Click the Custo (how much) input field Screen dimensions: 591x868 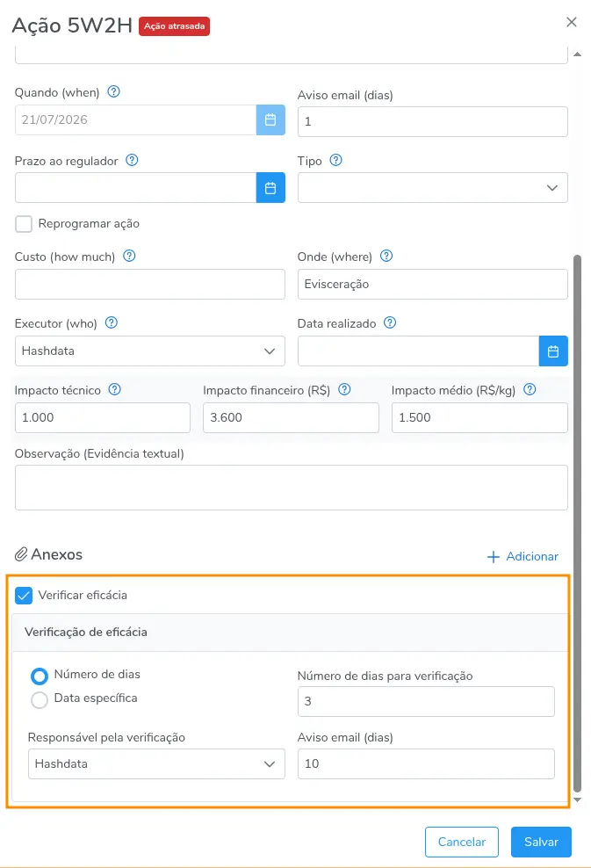point(150,284)
